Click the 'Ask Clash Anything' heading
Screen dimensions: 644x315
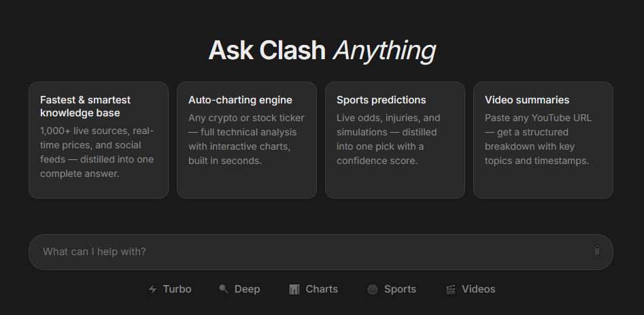322,50
